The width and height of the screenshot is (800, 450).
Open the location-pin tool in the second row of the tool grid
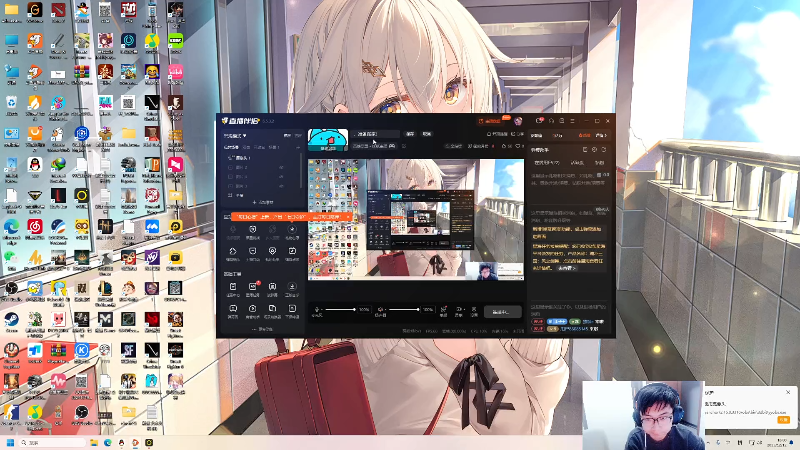pos(272,253)
